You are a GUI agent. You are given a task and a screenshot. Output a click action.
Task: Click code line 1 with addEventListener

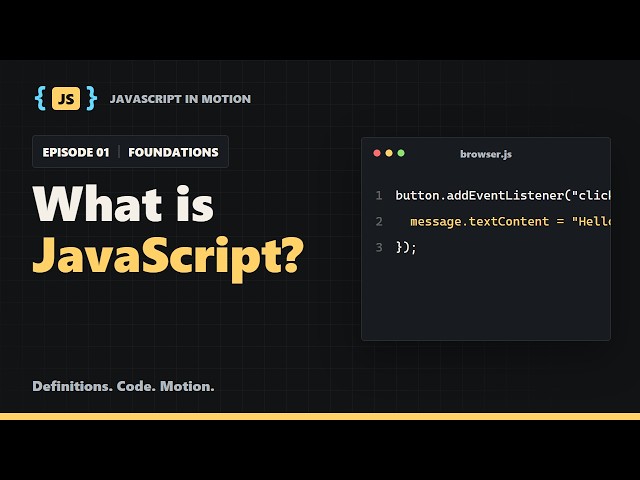click(503, 196)
